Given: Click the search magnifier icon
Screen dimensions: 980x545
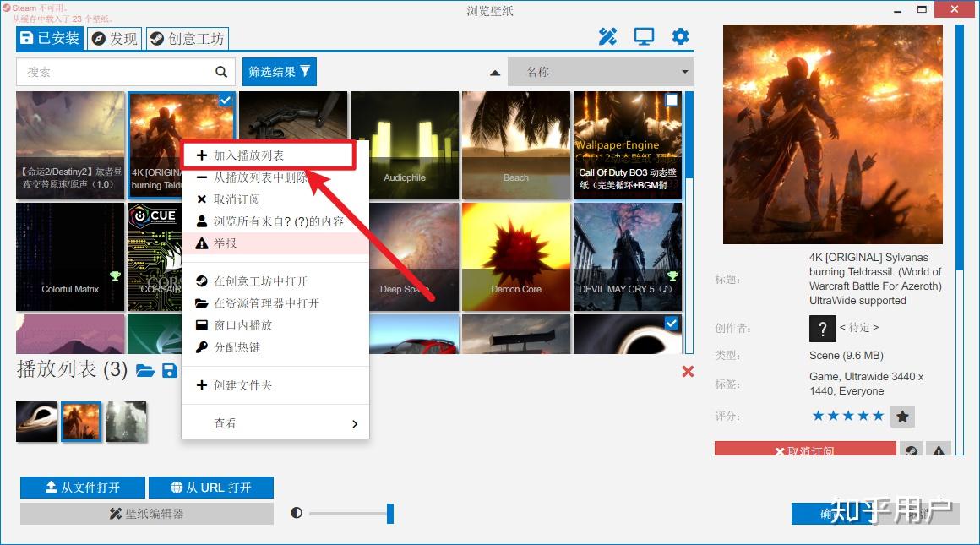Looking at the screenshot, I should point(221,72).
